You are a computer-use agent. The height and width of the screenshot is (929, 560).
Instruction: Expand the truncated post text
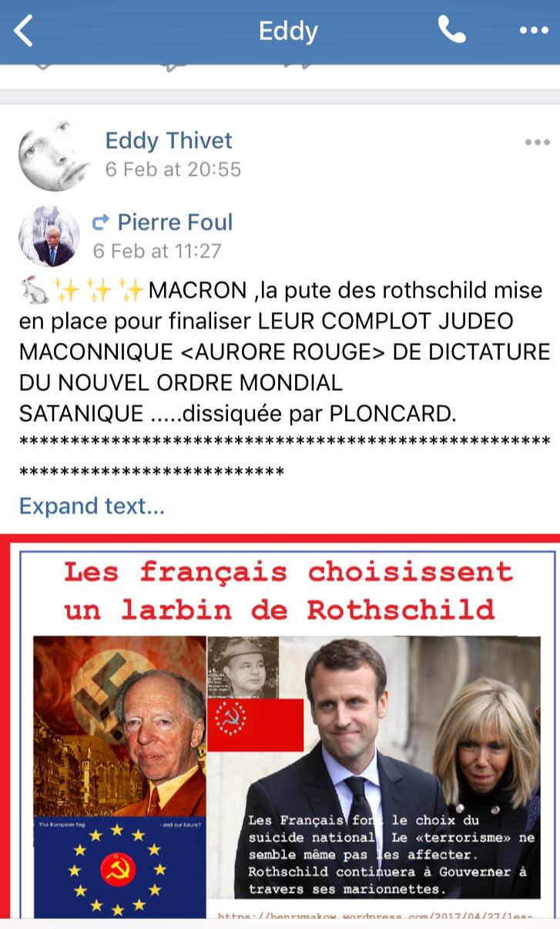(x=92, y=507)
